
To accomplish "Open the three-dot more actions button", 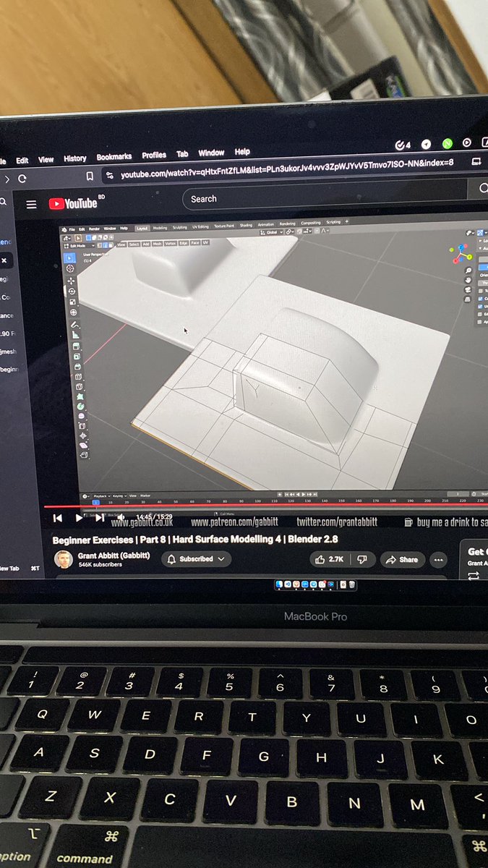I will (x=439, y=560).
